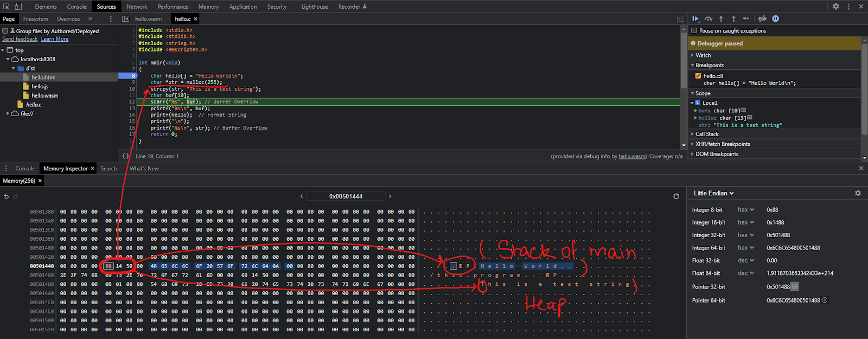Expand the Call Stack section

[775, 134]
